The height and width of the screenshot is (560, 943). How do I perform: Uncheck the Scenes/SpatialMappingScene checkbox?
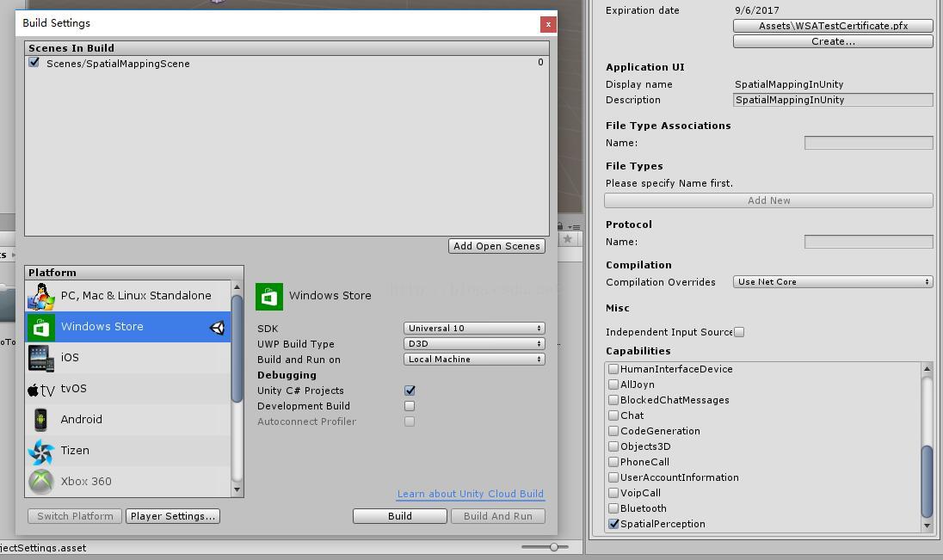tap(34, 63)
